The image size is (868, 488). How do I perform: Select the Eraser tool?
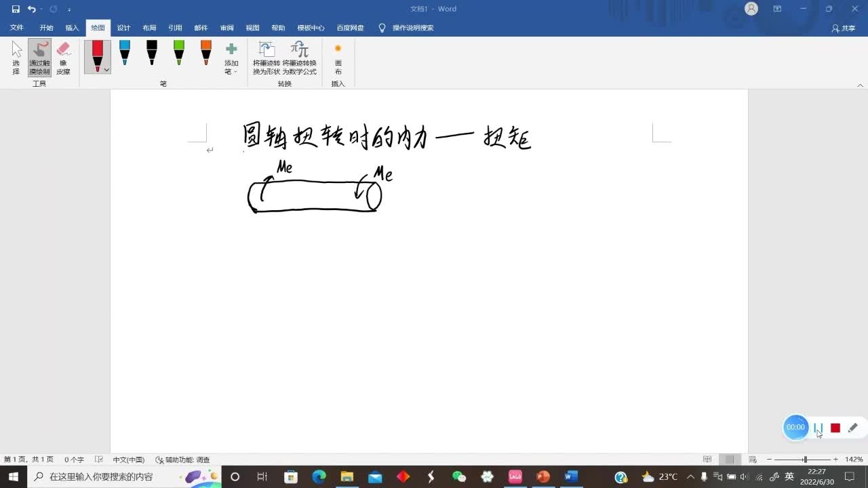click(63, 58)
